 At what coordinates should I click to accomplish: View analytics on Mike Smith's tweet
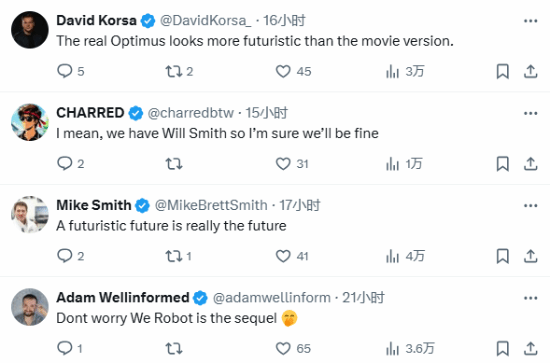pyautogui.click(x=405, y=256)
